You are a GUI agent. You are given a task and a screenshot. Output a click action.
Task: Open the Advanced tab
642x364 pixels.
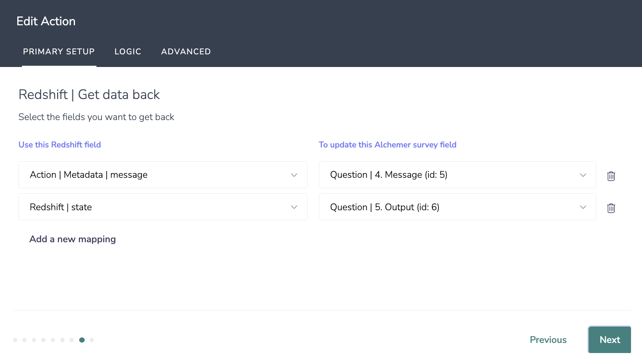point(186,52)
